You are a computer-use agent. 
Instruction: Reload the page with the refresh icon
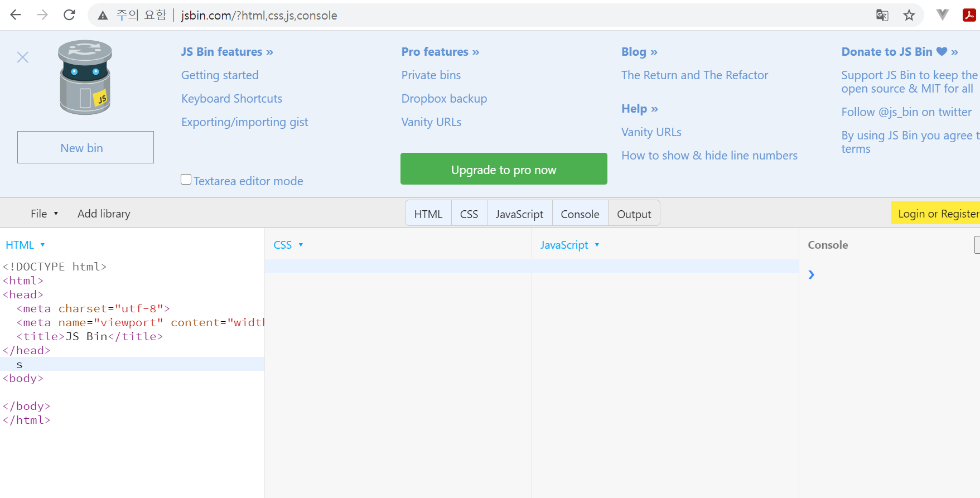(69, 15)
